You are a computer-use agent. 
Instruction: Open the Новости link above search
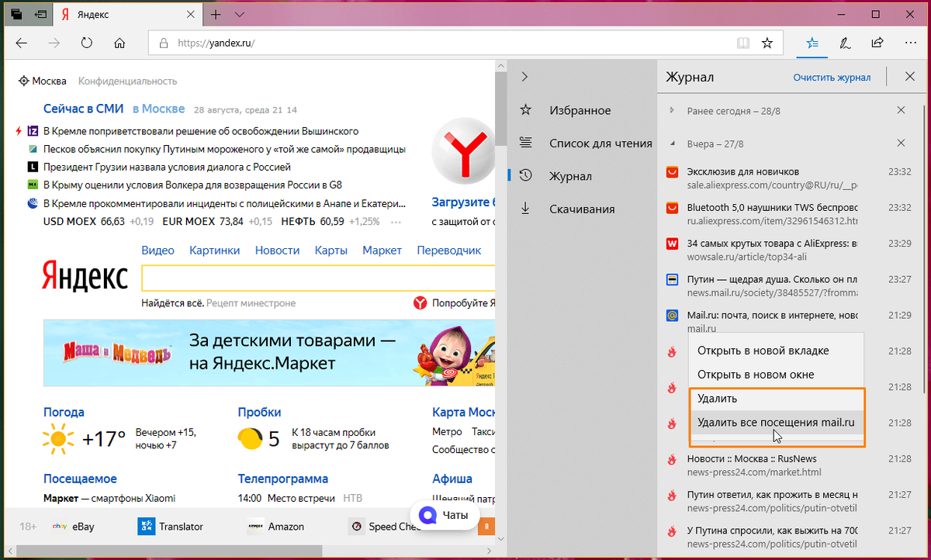point(277,250)
